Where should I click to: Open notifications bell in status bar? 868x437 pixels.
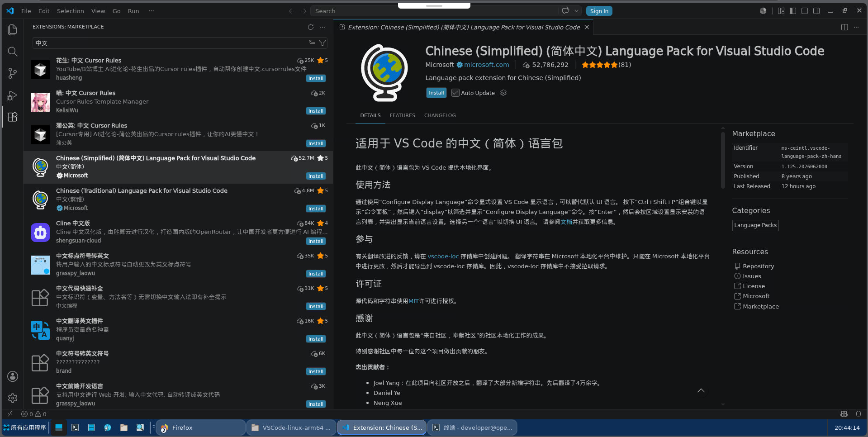coord(859,414)
